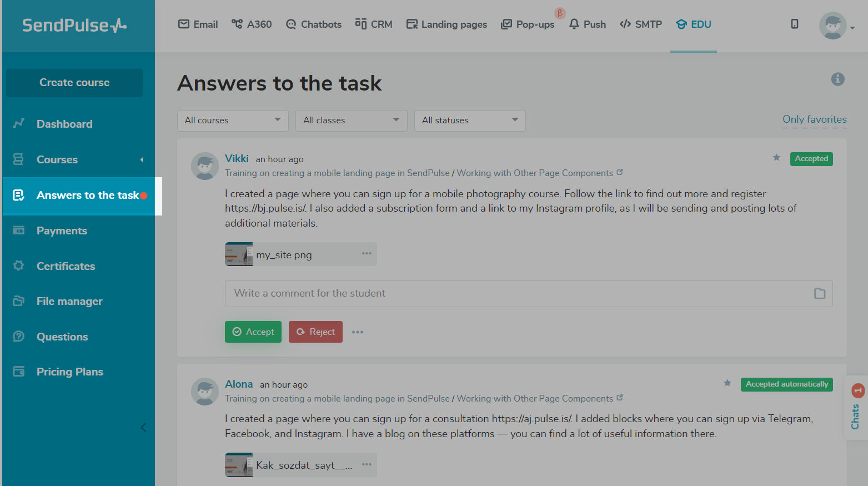Click the comment field for the student

[x=516, y=293]
